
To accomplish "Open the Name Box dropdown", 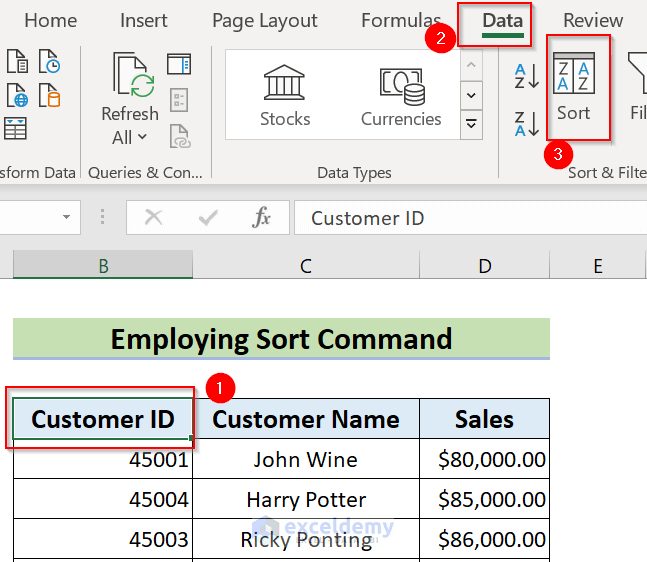I will tap(67, 218).
